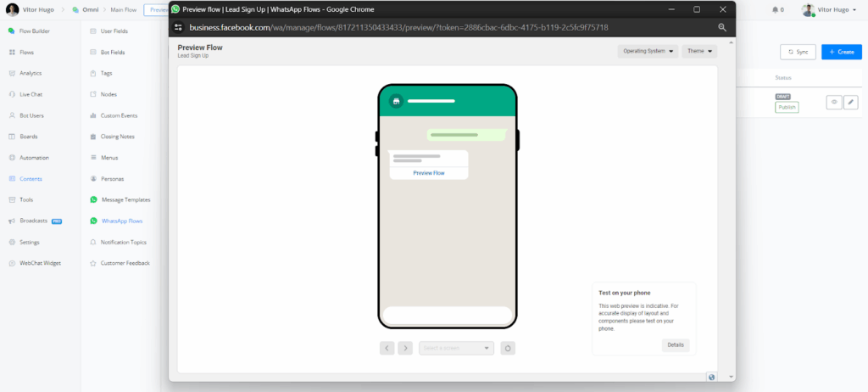Open the Live Chat section in the sidebar
The image size is (868, 392).
31,94
